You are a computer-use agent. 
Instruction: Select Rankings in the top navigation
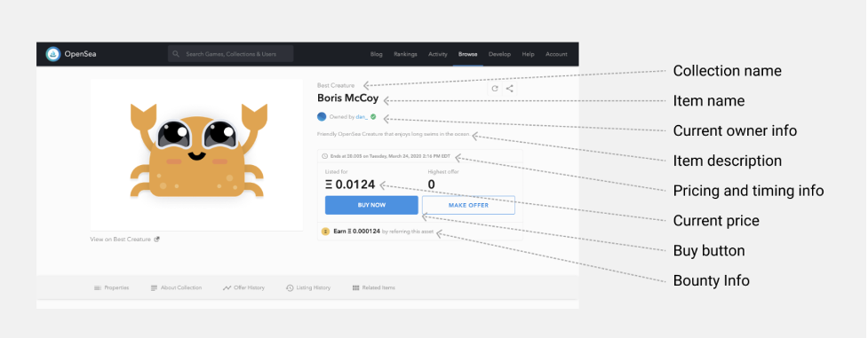click(405, 54)
